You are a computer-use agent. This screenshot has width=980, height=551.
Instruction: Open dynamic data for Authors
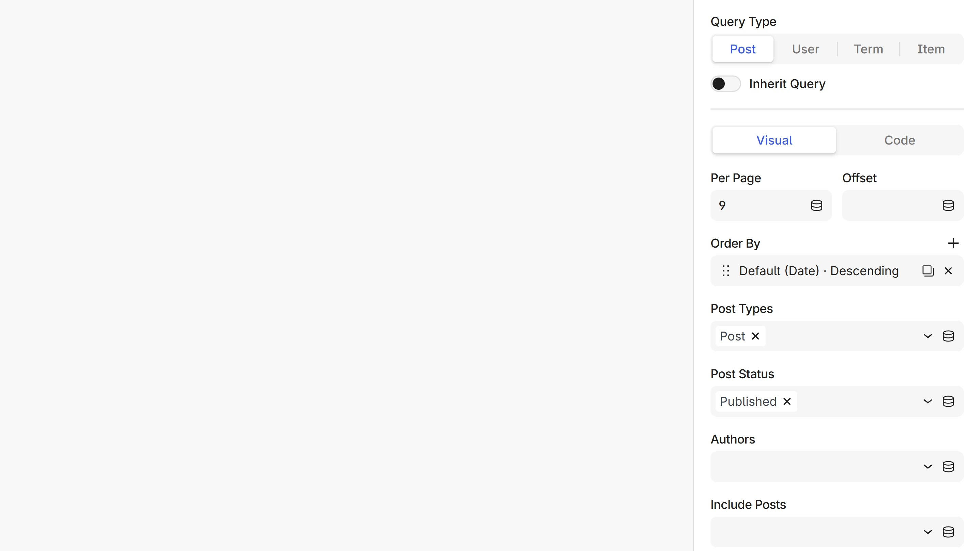pos(948,467)
